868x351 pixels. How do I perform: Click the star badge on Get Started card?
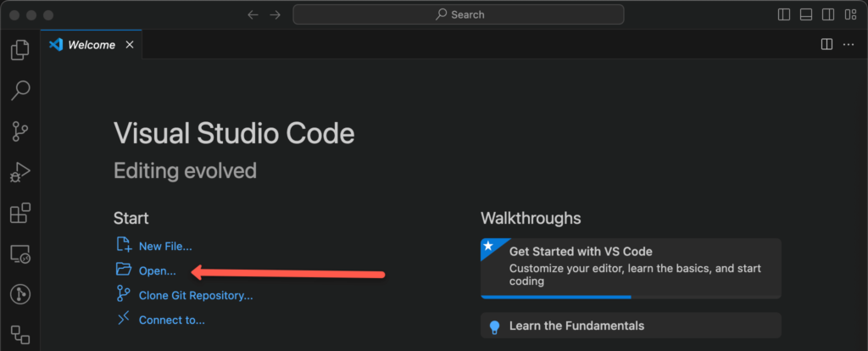[488, 245]
